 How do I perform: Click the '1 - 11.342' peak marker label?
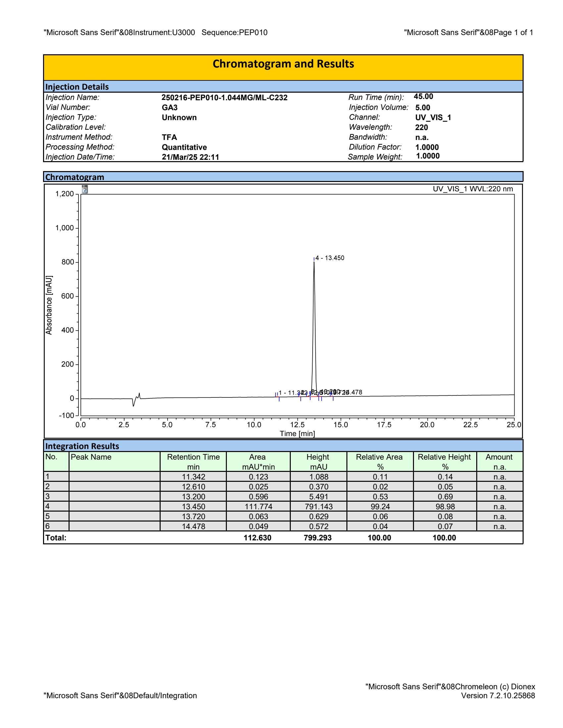(289, 393)
